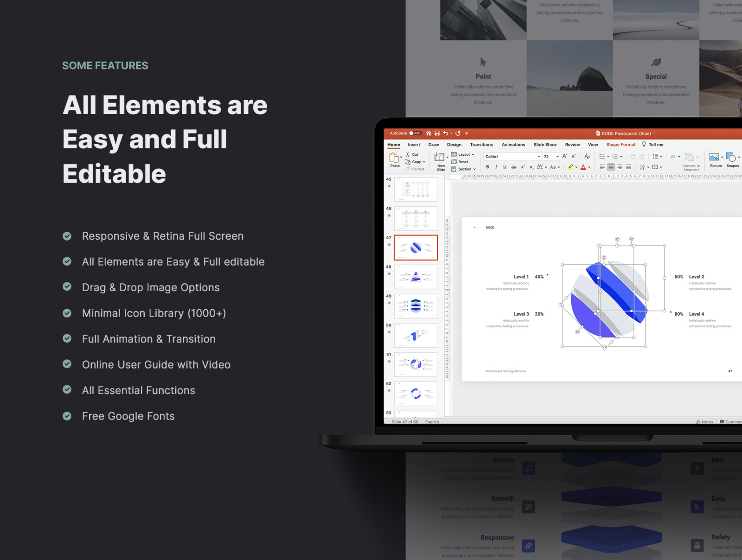The image size is (742, 560).
Task: Switch to the Shape Format tab
Action: 620,145
